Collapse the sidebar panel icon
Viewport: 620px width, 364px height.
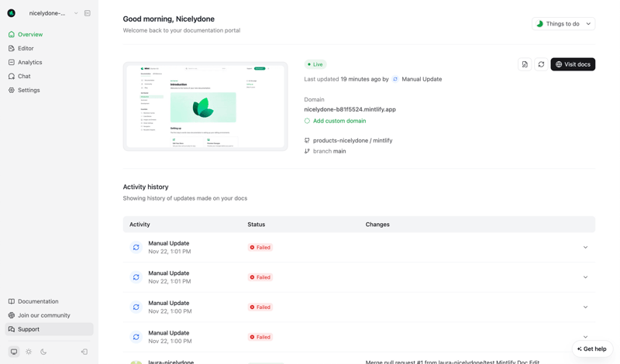pos(88,13)
